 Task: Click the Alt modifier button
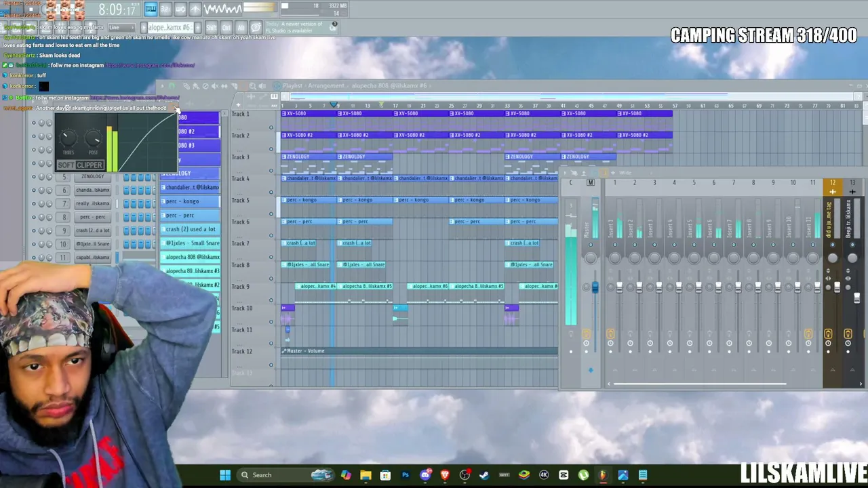(x=241, y=28)
